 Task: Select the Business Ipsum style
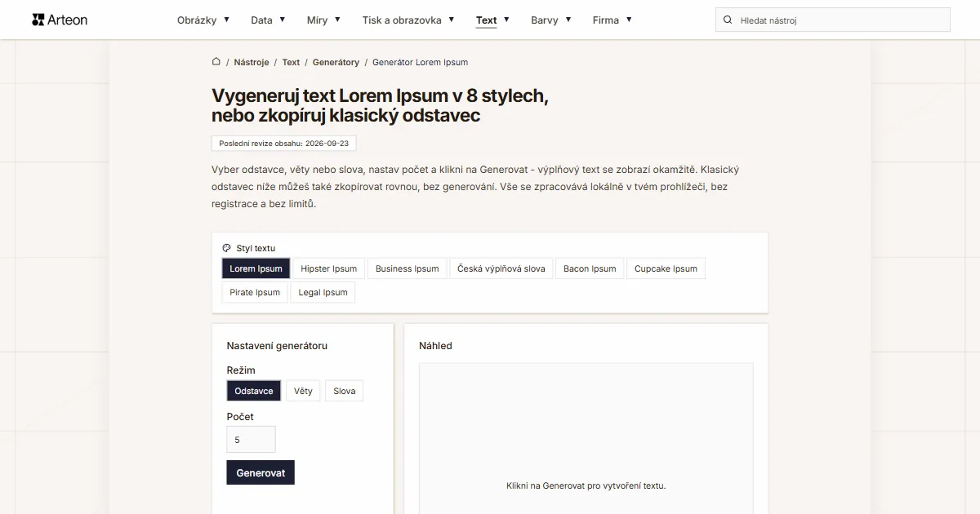[x=407, y=268]
